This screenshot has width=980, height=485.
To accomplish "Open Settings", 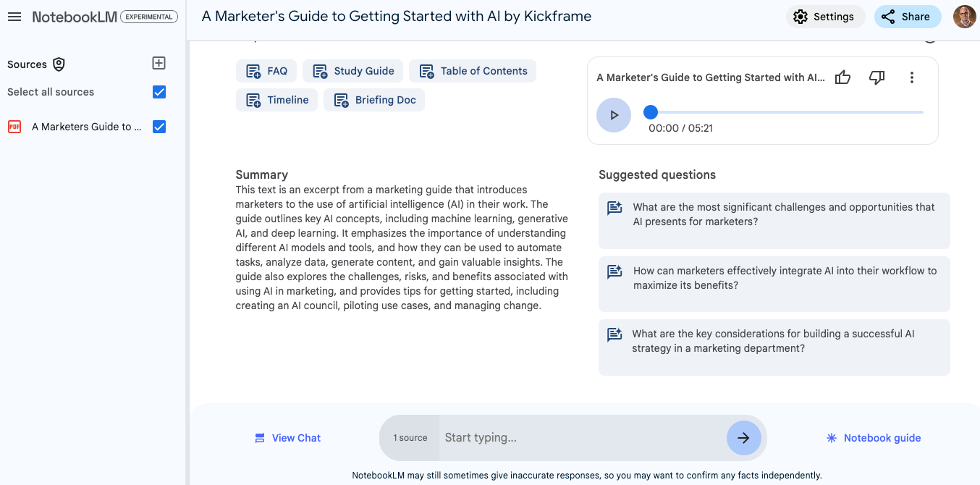I will click(825, 17).
